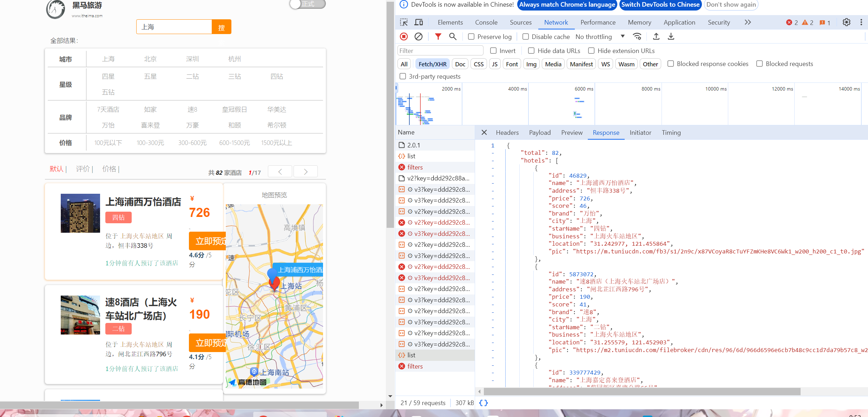The height and width of the screenshot is (417, 868).
Task: Clear the network log
Action: point(418,37)
